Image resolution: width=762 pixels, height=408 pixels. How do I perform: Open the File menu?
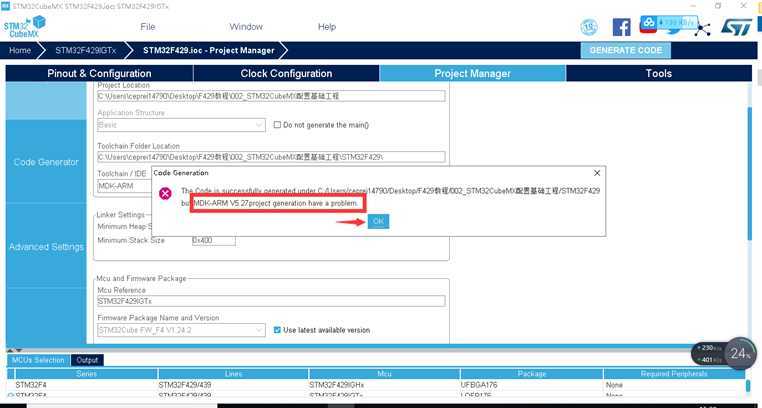point(147,27)
